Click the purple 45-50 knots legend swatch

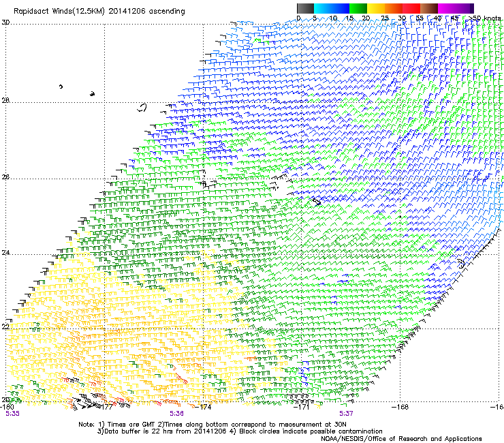[464, 8]
